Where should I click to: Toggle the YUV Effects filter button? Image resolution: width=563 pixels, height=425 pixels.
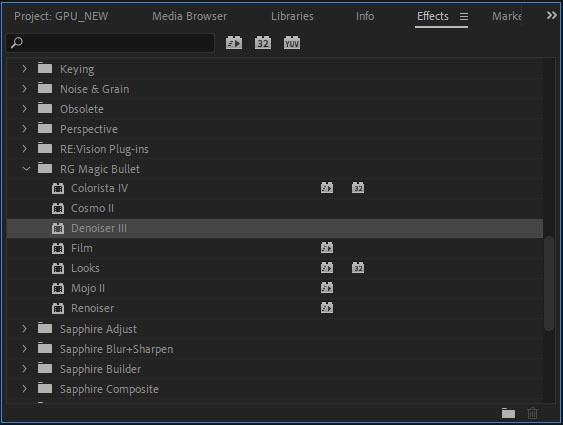coord(292,43)
